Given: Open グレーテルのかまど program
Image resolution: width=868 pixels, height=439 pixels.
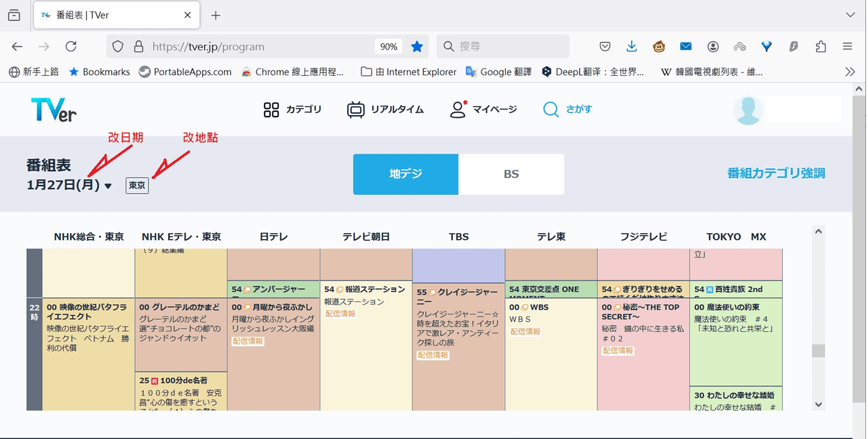Looking at the screenshot, I should (181, 335).
